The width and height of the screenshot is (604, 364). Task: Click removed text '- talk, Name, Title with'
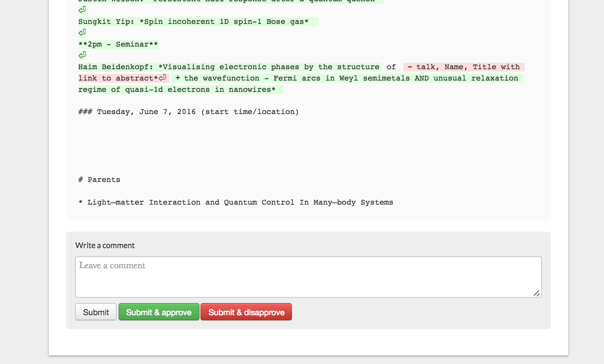click(x=464, y=67)
